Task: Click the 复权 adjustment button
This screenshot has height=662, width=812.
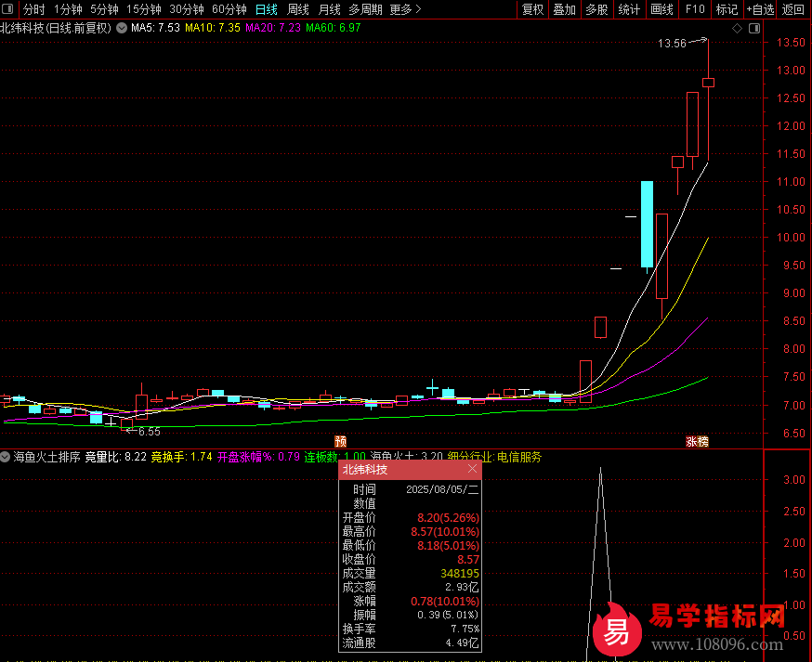Action: pos(533,9)
